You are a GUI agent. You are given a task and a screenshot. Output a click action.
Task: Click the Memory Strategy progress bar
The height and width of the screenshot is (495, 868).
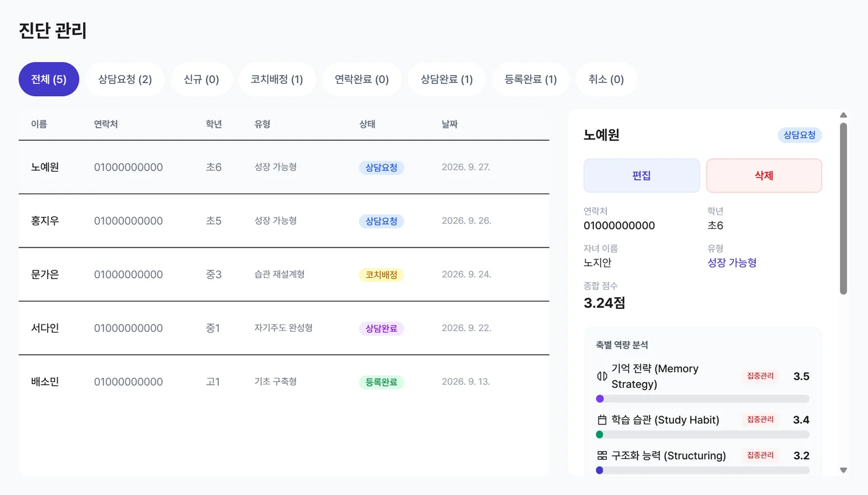pos(702,399)
